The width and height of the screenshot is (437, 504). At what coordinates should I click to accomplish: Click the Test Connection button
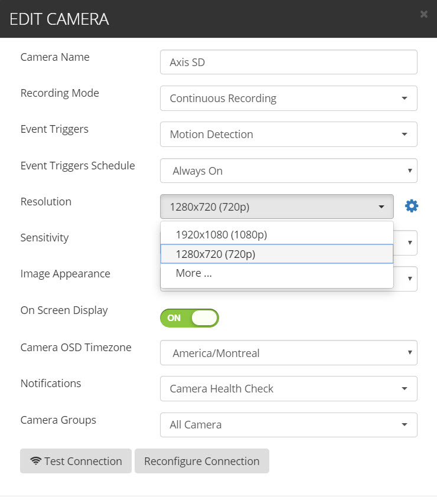[76, 462]
